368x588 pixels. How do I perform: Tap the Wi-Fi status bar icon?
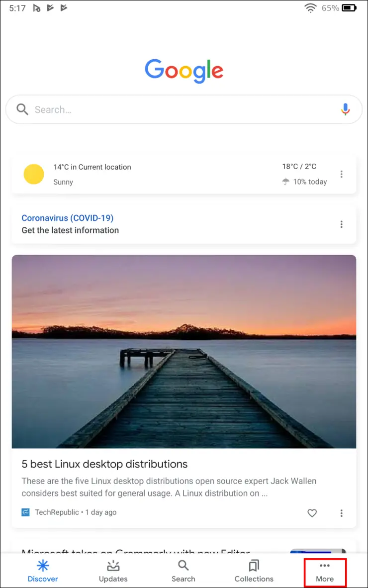[x=311, y=8]
